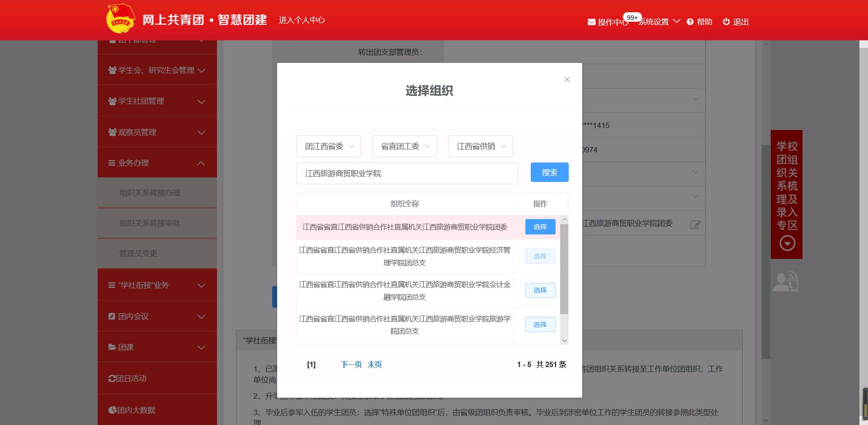Click 选择 for 经济管理学院团总支 row

540,256
